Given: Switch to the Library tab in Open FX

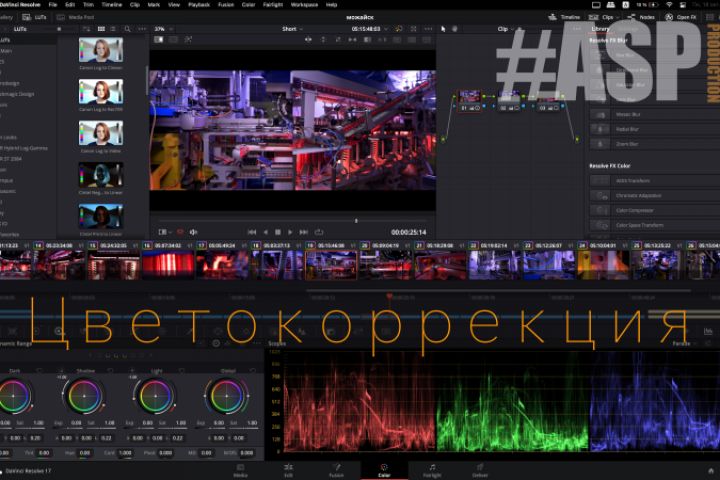Looking at the screenshot, I should click(x=600, y=29).
